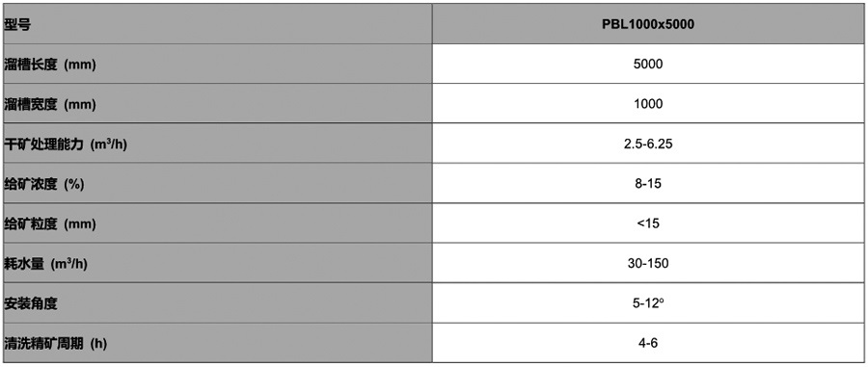The height and width of the screenshot is (367, 868).
Task: Click the 5000 length value cell
Action: coord(648,65)
